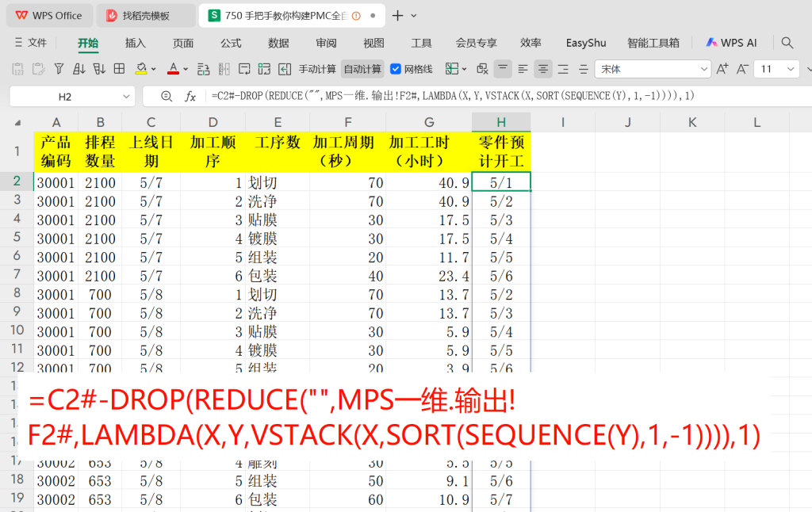This screenshot has width=812, height=512.
Task: Click cell containing 划切 in row 2
Action: (x=277, y=182)
